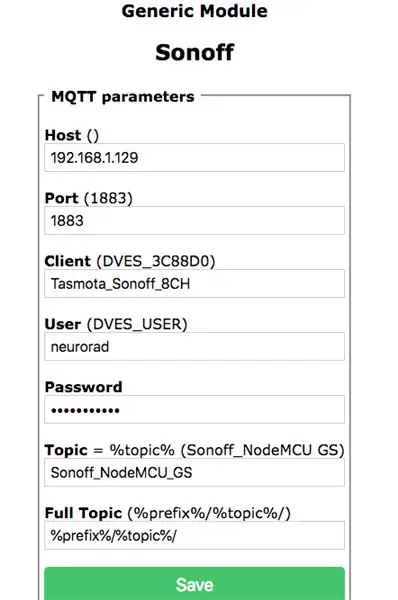Click the default user hint DVES_USER

coord(137,324)
